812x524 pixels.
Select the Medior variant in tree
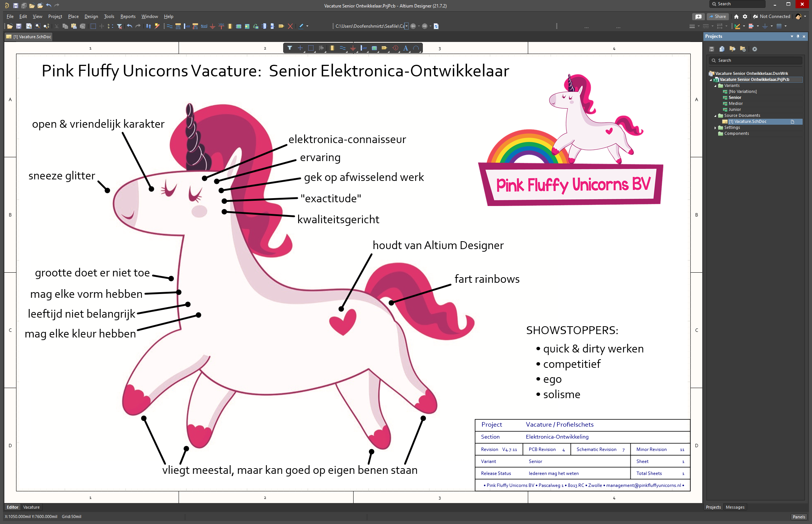(x=736, y=104)
